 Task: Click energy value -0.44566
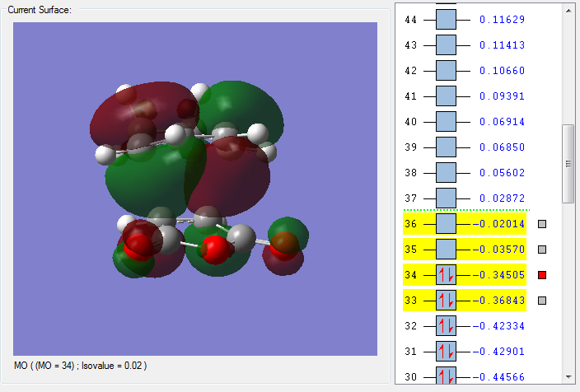tap(498, 377)
